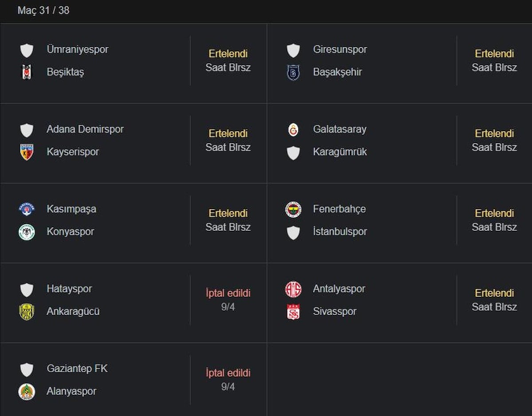Click the Beşiktaş club logo
The height and width of the screenshot is (416, 532).
(x=27, y=72)
